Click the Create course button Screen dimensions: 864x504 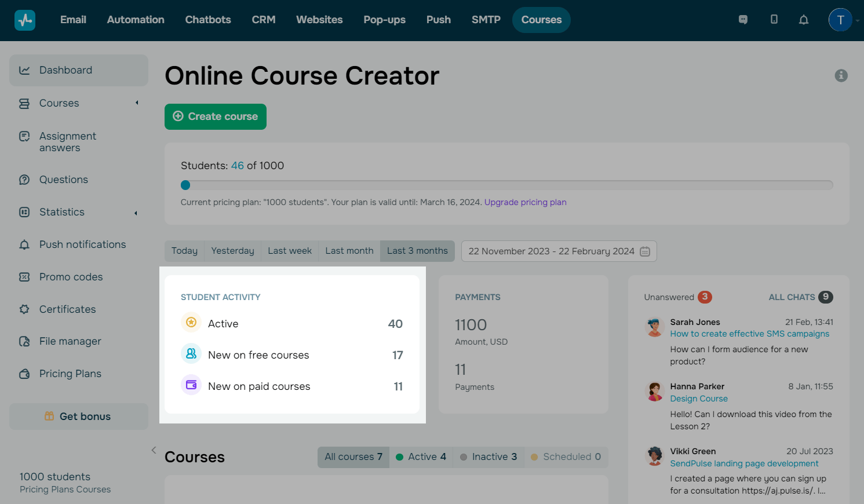pos(215,116)
